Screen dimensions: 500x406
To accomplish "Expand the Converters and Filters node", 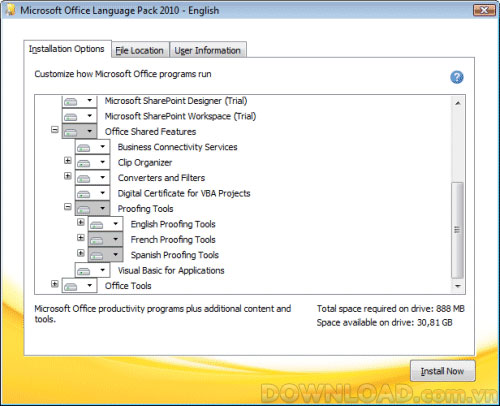I will click(x=68, y=176).
